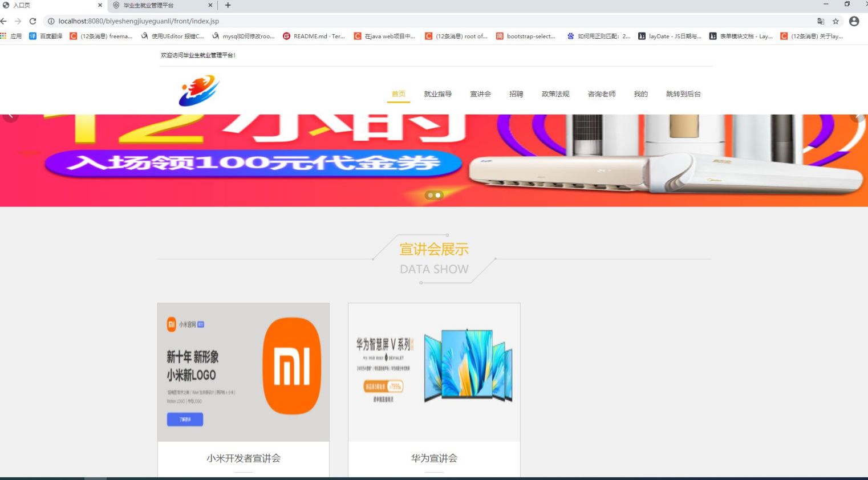Open the Huawei 华为智慧屏 thumbnail
Viewport: 868px width, 480px height.
click(x=434, y=372)
